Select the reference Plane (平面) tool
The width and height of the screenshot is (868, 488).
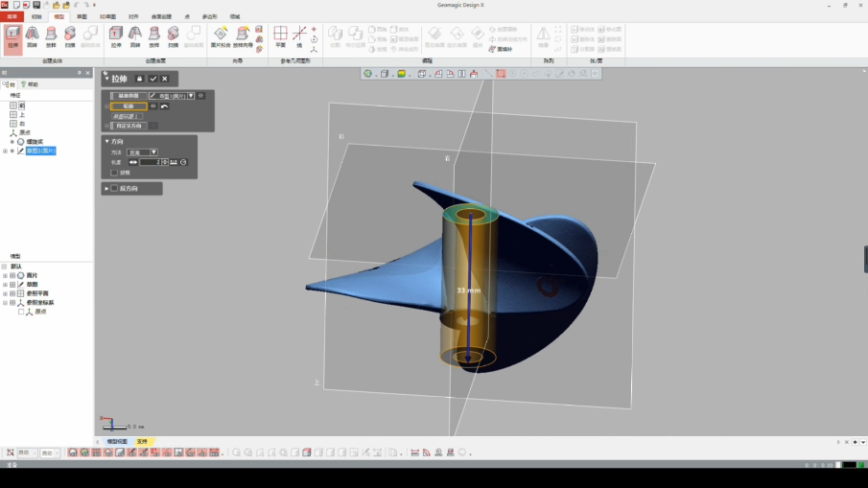coord(280,36)
